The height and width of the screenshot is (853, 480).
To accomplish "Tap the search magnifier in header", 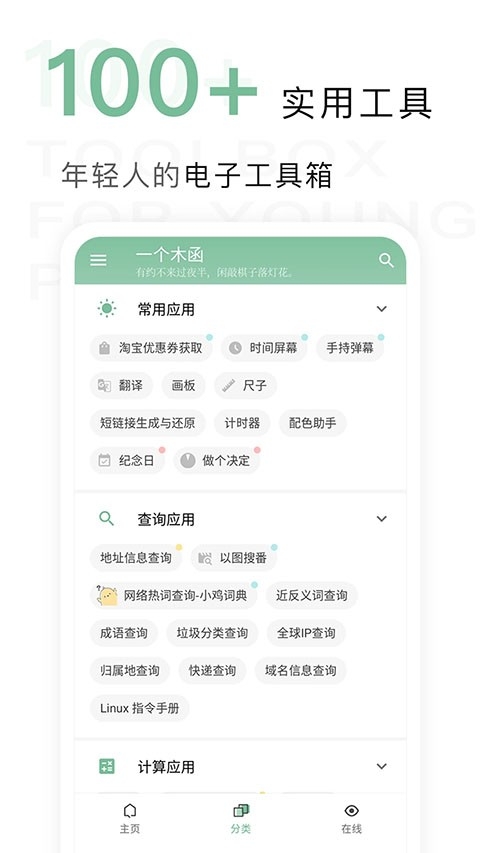I will (386, 260).
